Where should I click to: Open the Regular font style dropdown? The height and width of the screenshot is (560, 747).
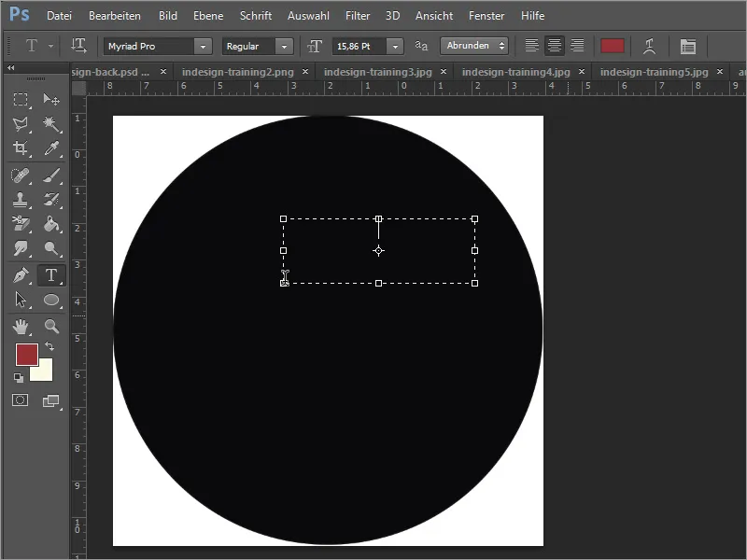[284, 47]
